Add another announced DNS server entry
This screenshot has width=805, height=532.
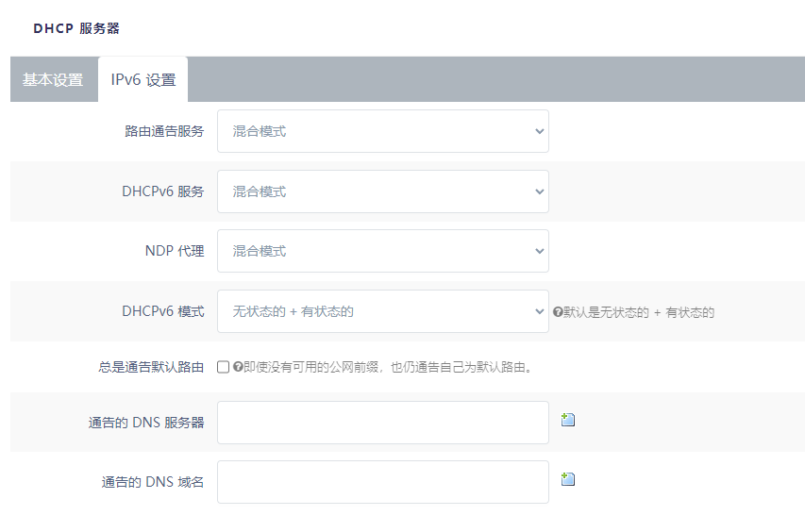(568, 420)
